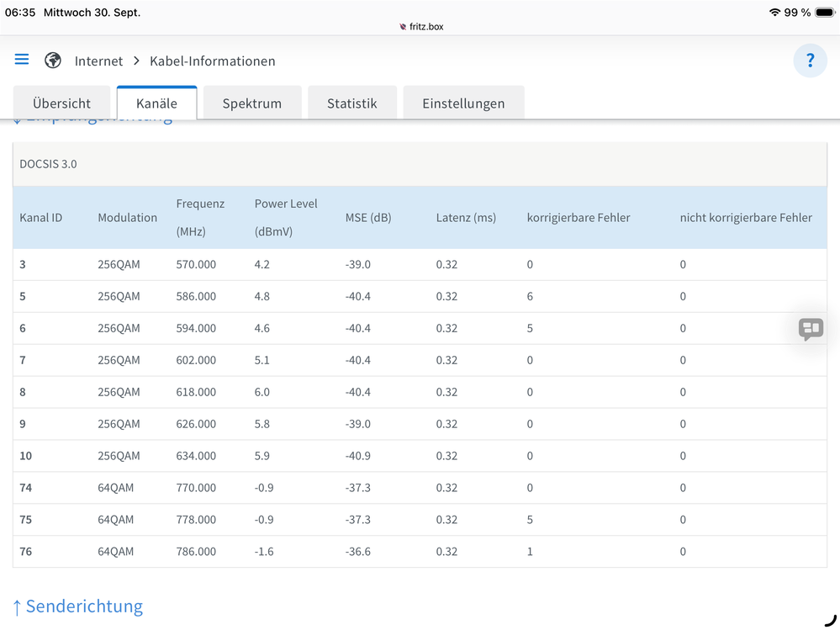Viewport: 840px width, 630px height.
Task: Click the Power Level (dBmV) header
Action: pos(286,218)
